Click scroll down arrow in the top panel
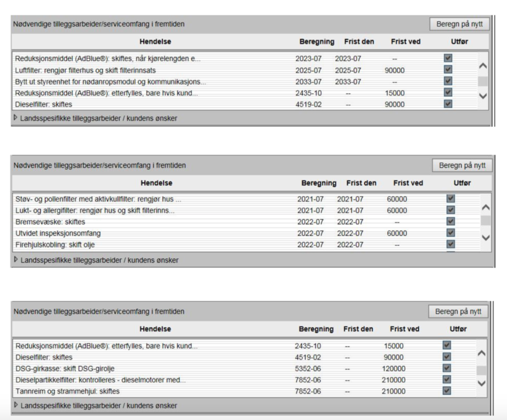Viewport: 507px width, 420px height. [x=483, y=96]
